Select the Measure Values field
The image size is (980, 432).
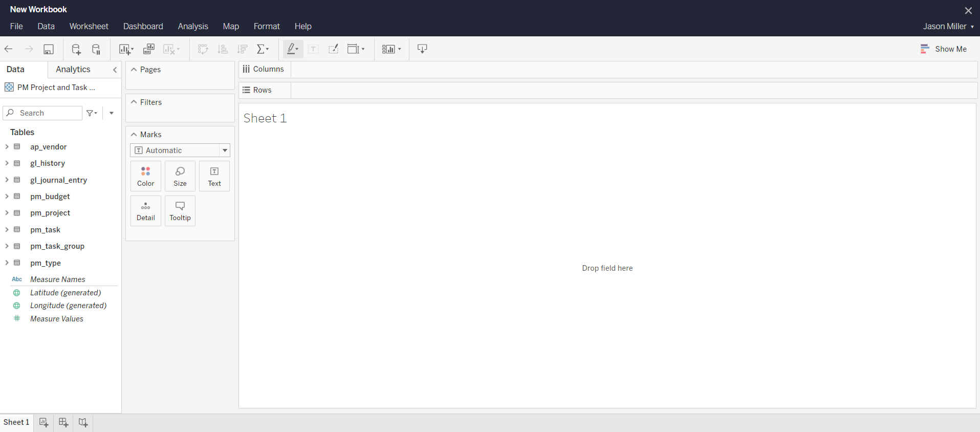point(57,319)
